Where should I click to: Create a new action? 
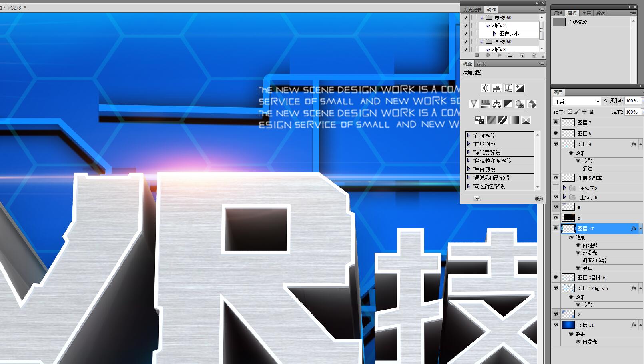coord(522,55)
